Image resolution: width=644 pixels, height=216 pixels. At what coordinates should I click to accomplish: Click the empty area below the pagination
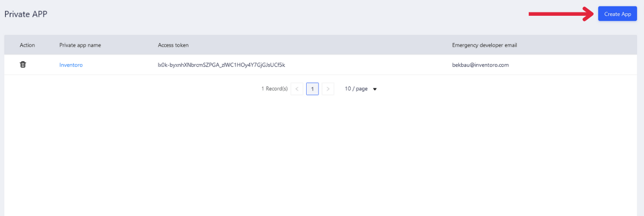[x=321, y=153]
